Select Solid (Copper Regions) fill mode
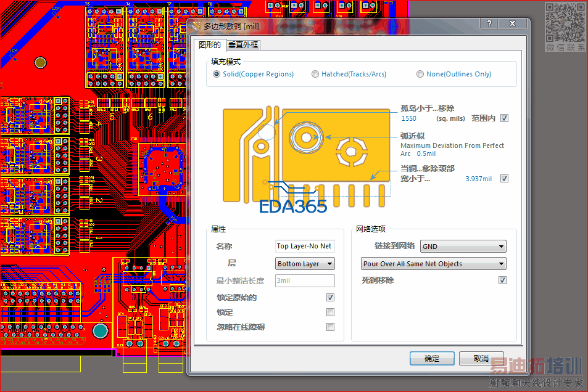Viewport: 588px width, 392px height. point(217,74)
